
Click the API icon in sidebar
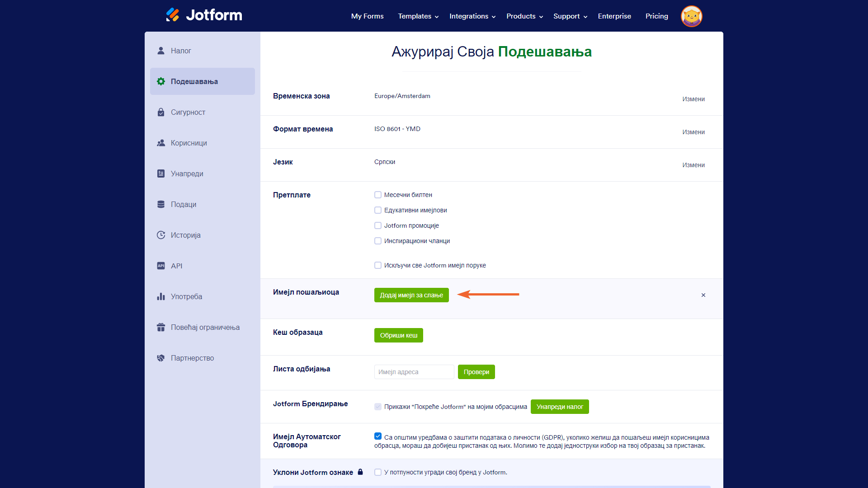161,266
